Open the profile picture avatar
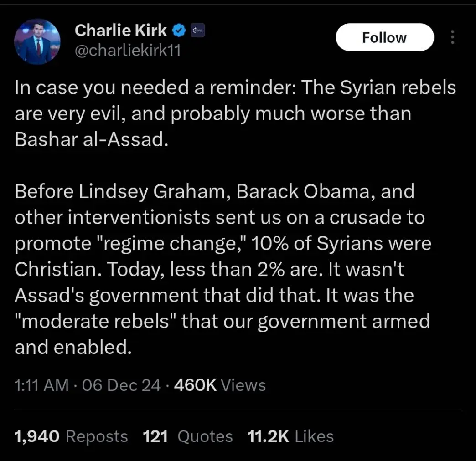Image resolution: width=476 pixels, height=461 pixels. pyautogui.click(x=37, y=41)
